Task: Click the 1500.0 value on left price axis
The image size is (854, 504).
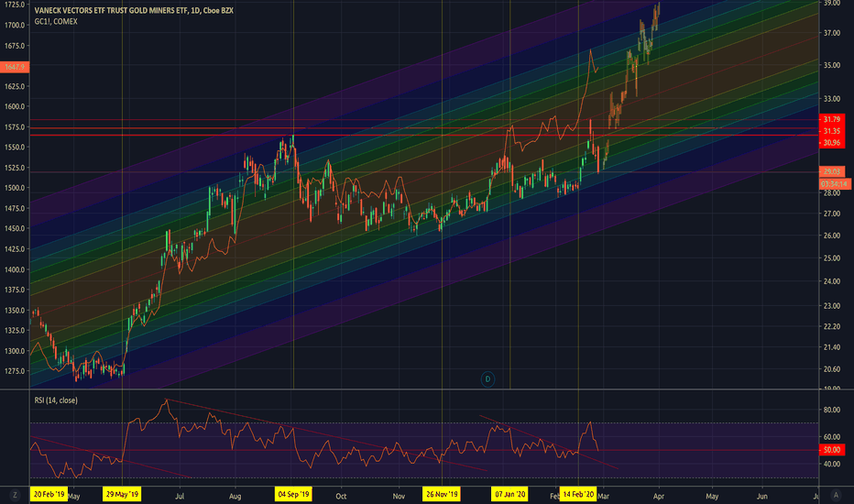Action: [15, 188]
